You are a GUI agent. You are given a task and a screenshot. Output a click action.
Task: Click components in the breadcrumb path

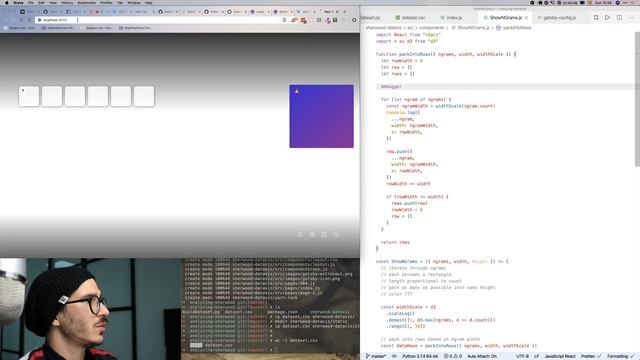[431, 28]
